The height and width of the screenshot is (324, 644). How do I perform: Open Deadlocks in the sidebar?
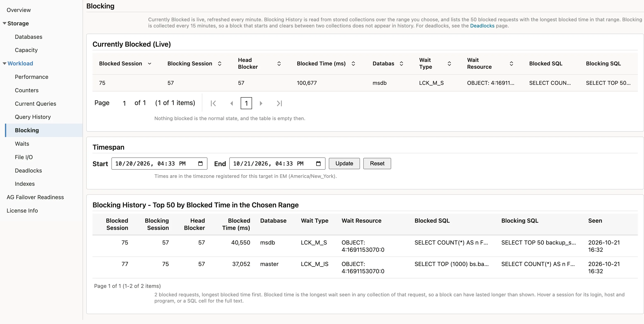(28, 170)
